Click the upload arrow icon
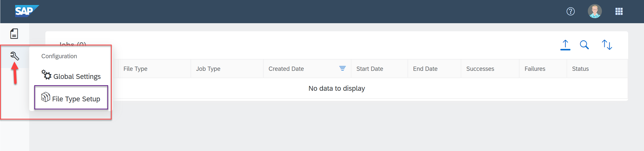Viewport: 644px width, 151px height. click(x=565, y=45)
